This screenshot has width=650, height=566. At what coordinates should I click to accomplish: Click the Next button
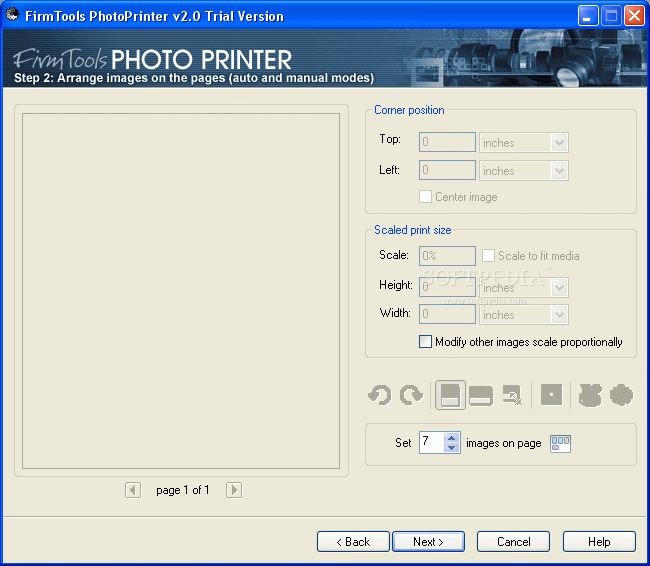click(429, 542)
